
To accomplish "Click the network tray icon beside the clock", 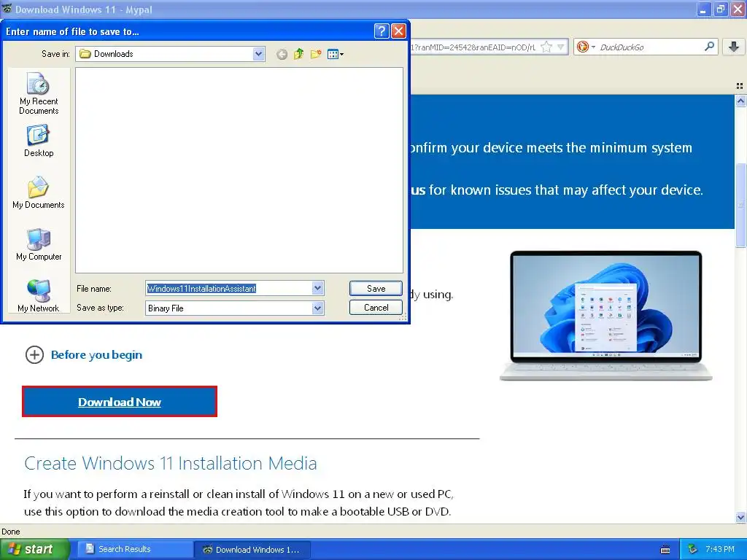I will (692, 550).
